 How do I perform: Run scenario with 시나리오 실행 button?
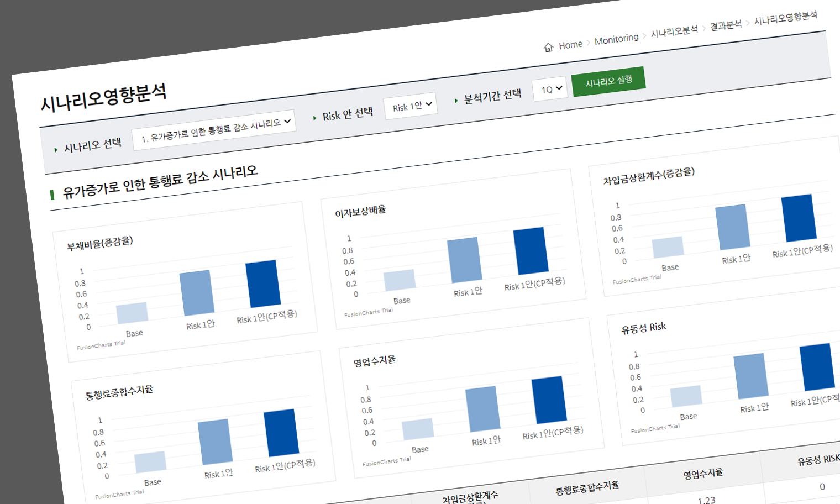(608, 81)
